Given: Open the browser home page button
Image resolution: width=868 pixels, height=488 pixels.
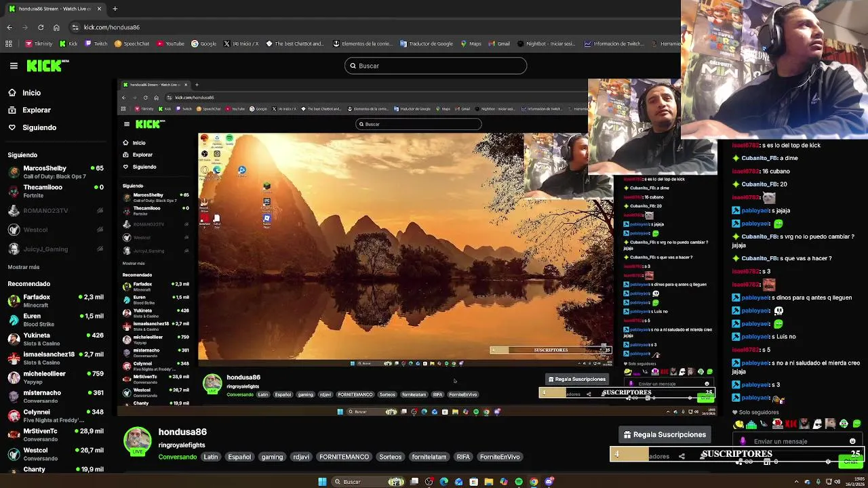Looking at the screenshot, I should tap(56, 27).
